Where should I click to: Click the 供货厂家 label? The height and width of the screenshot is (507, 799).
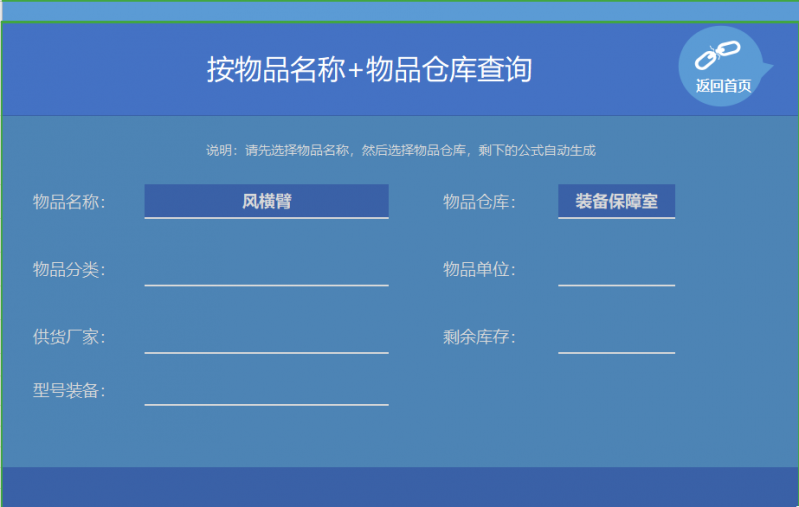pyautogui.click(x=69, y=337)
